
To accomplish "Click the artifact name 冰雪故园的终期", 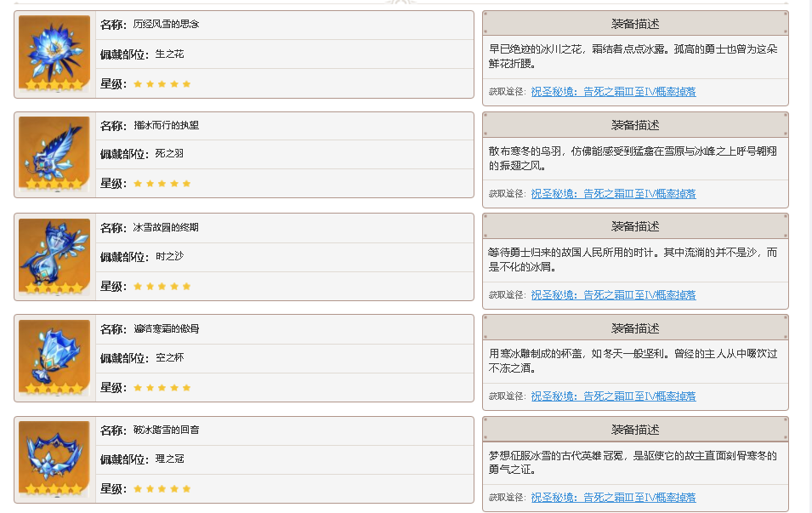I will click(x=167, y=227).
